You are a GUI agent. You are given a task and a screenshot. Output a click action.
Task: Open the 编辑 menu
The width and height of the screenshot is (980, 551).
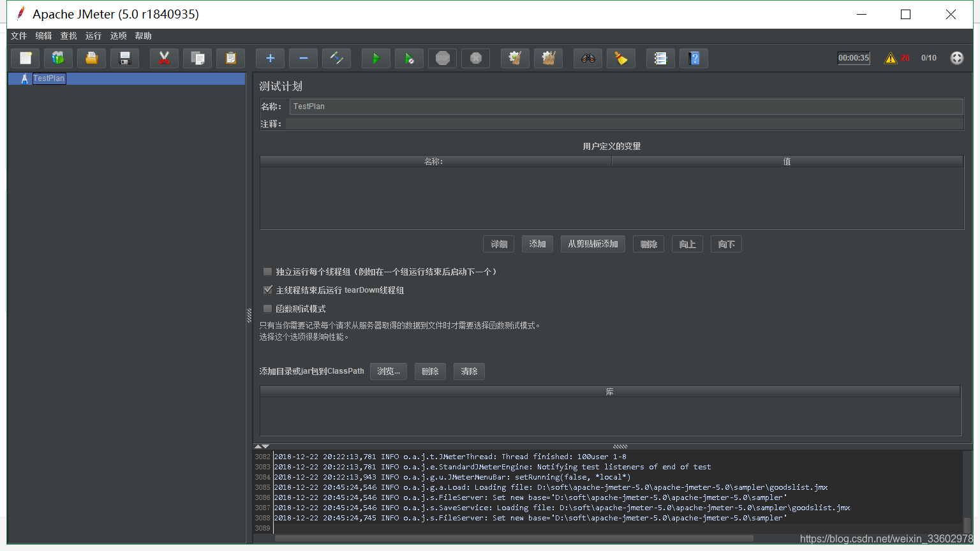pos(44,36)
